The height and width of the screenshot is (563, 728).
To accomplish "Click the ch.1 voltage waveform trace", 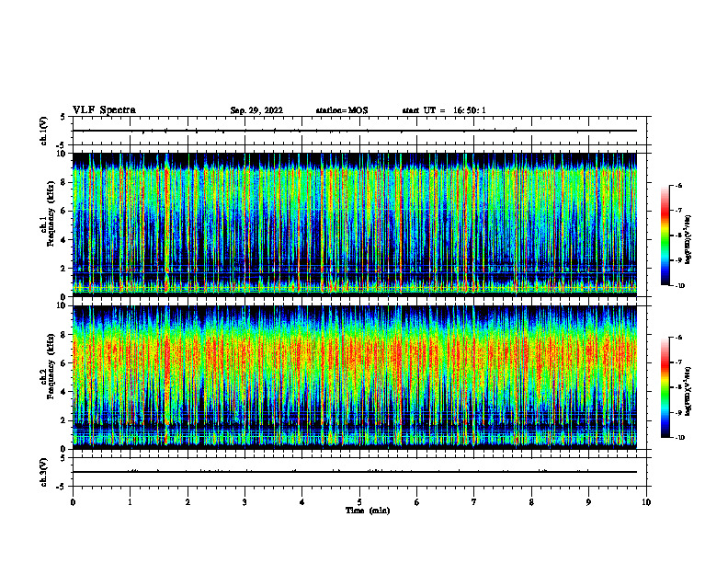I will coord(355,131).
